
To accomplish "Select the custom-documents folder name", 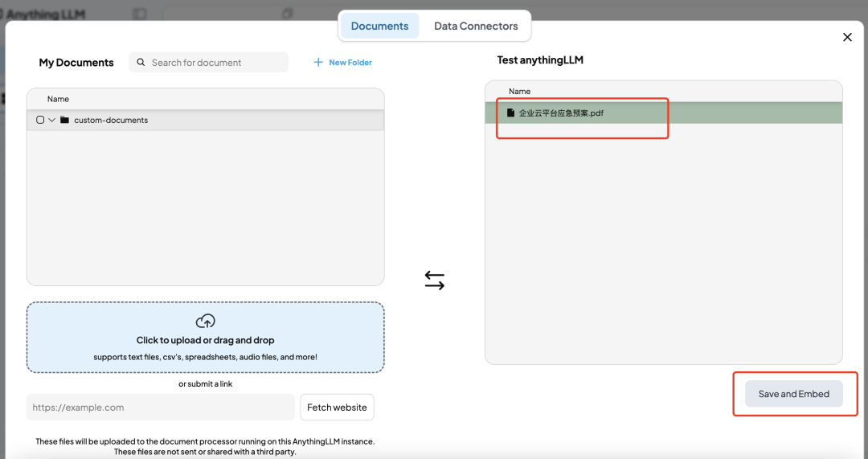I will tap(111, 120).
